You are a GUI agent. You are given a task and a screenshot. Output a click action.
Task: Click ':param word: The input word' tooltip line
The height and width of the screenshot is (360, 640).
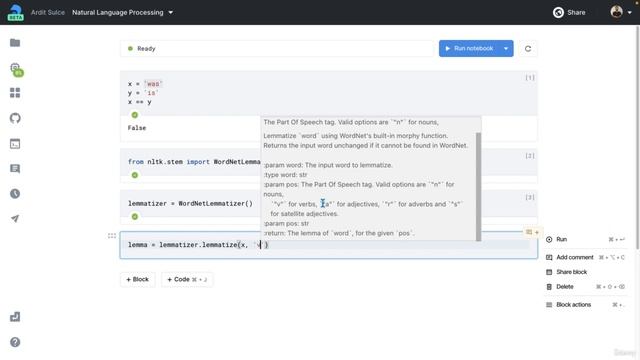point(328,165)
